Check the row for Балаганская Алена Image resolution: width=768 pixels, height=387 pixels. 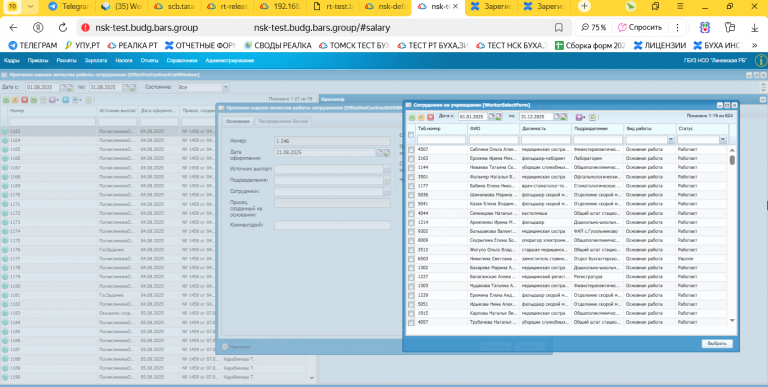pos(411,277)
